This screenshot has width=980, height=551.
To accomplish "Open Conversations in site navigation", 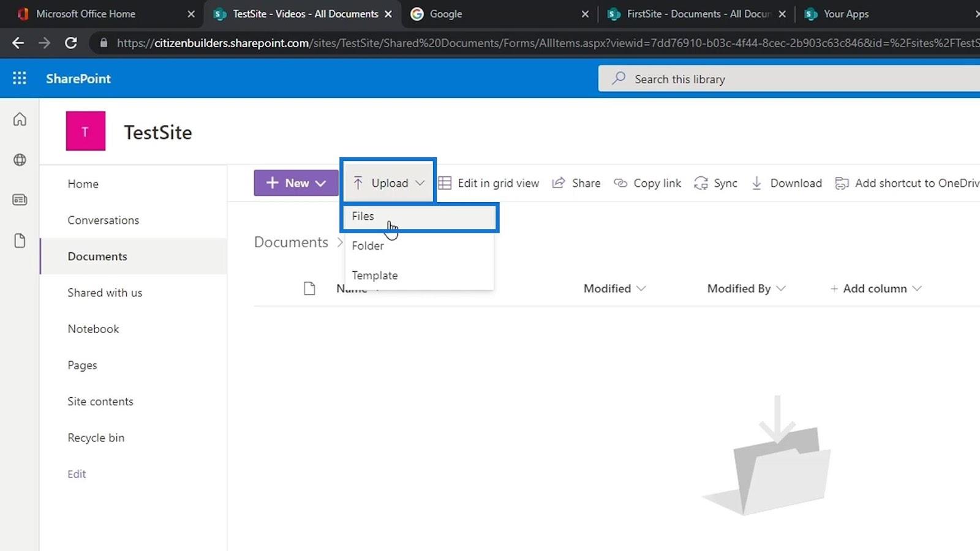I will tap(104, 220).
